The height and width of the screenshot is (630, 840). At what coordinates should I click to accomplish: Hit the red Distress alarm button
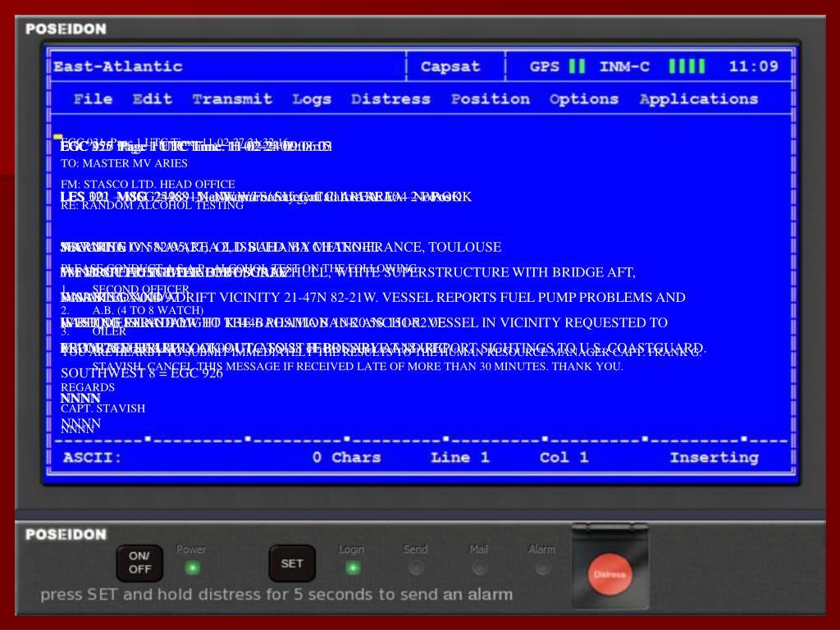point(609,574)
